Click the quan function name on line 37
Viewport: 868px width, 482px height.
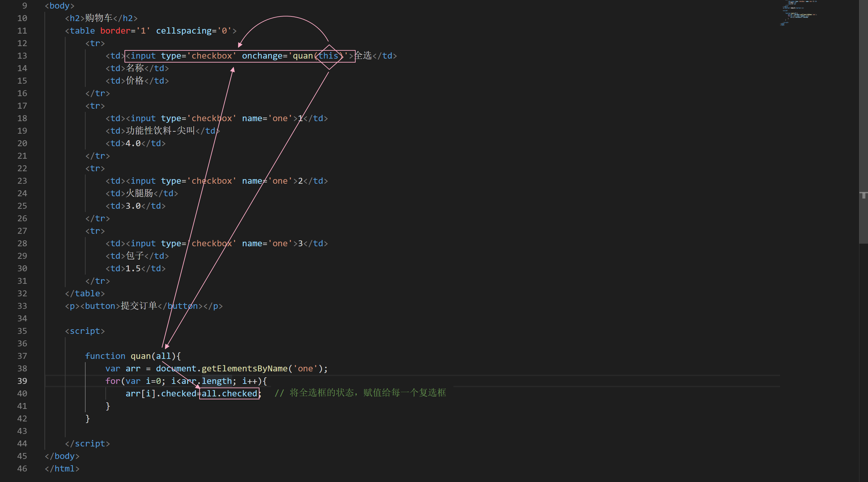tap(141, 356)
